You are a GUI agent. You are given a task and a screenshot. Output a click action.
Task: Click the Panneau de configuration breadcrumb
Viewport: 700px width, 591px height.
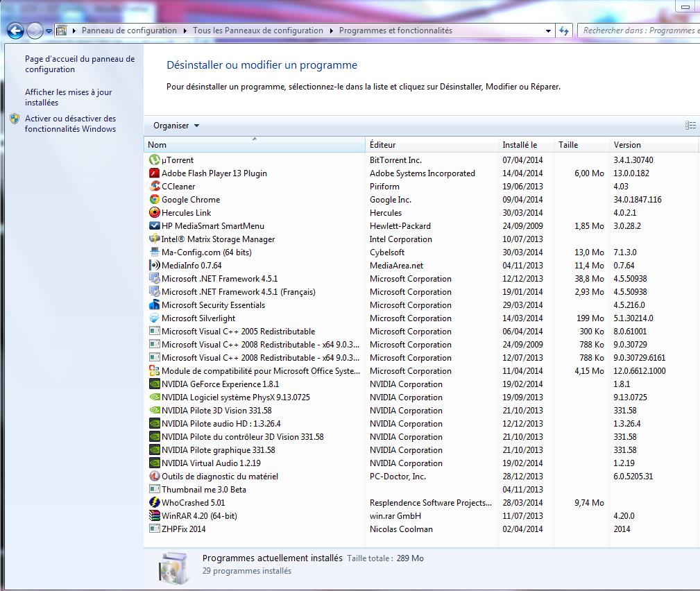pyautogui.click(x=129, y=31)
